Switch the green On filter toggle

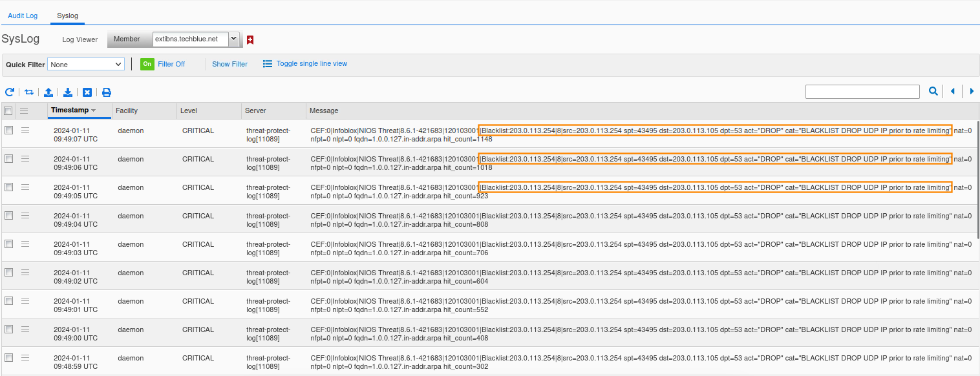147,64
